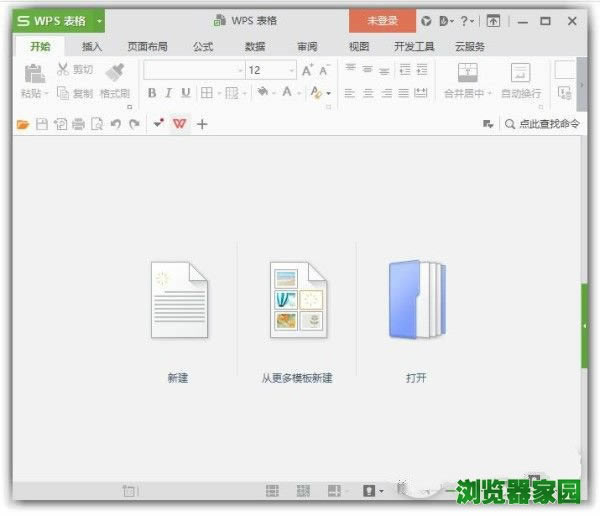The width and height of the screenshot is (600, 516).
Task: Click the 点此查找命令 search box
Action: [x=542, y=124]
